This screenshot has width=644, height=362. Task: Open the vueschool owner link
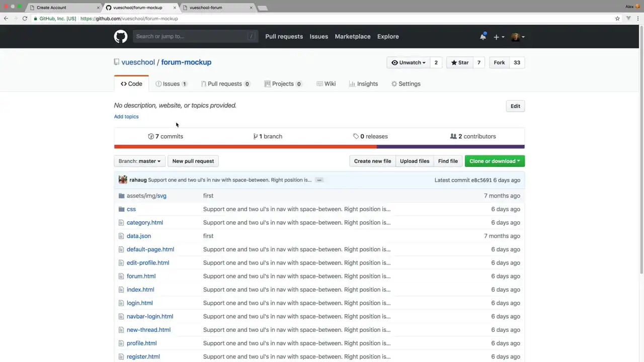tap(138, 62)
